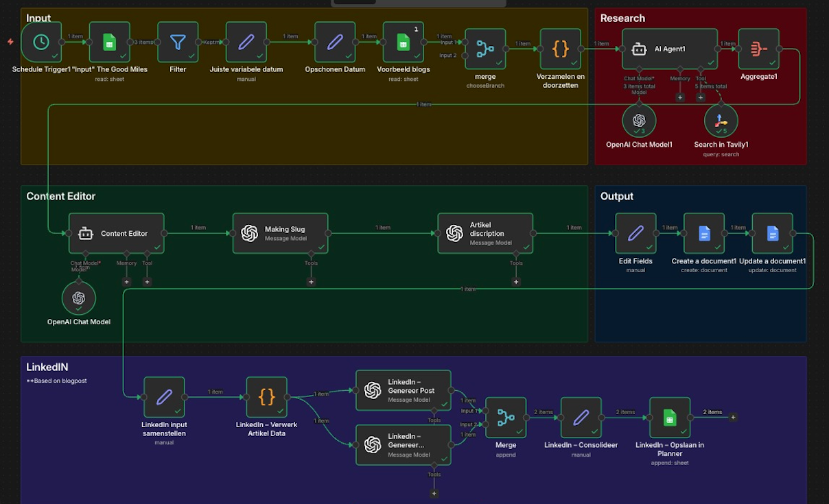Open the Content Editor agent node

pos(115,233)
